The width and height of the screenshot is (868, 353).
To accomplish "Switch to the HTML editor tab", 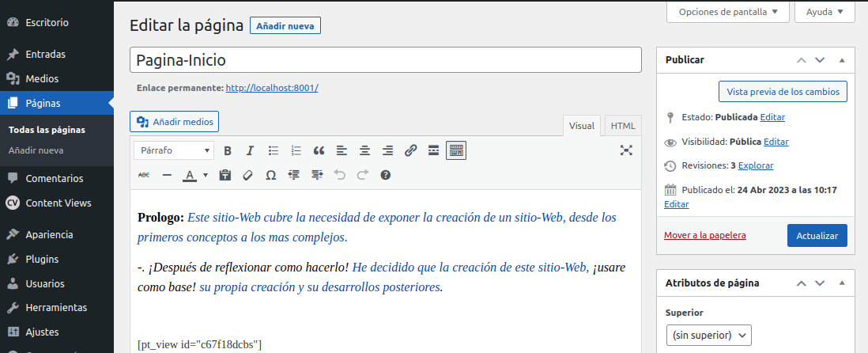I will click(x=623, y=126).
